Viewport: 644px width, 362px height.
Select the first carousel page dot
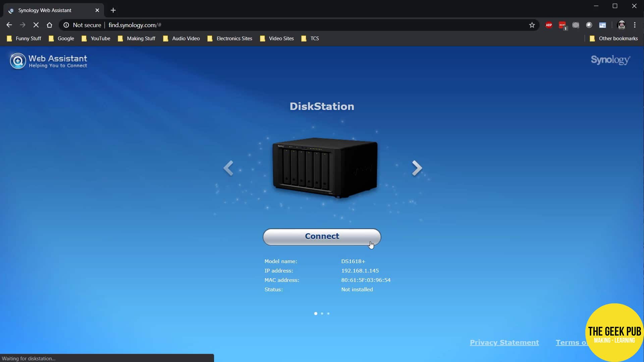[316, 313]
